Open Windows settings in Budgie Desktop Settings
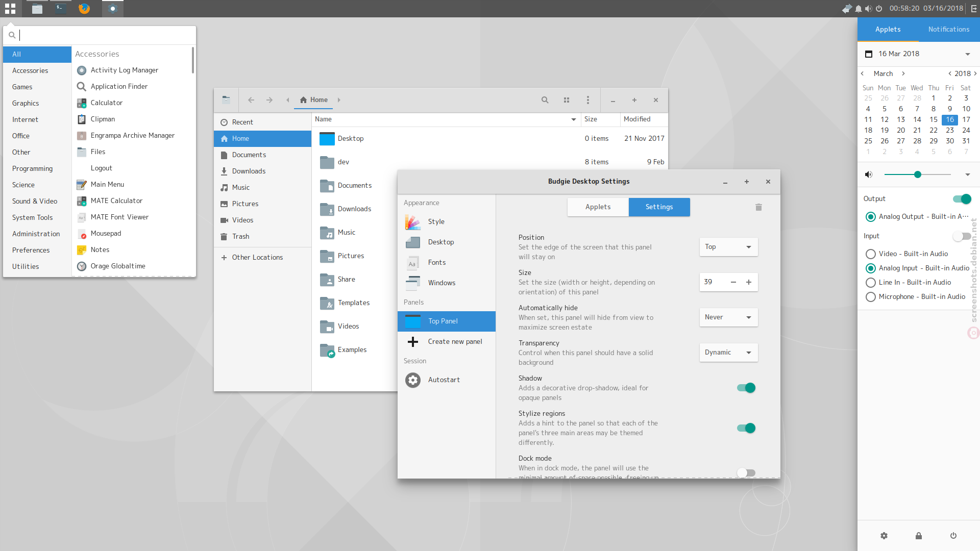The height and width of the screenshot is (551, 980). coord(447,283)
